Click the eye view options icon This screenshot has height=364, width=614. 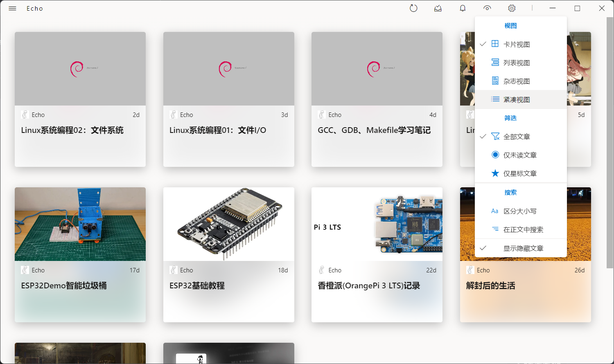tap(487, 8)
